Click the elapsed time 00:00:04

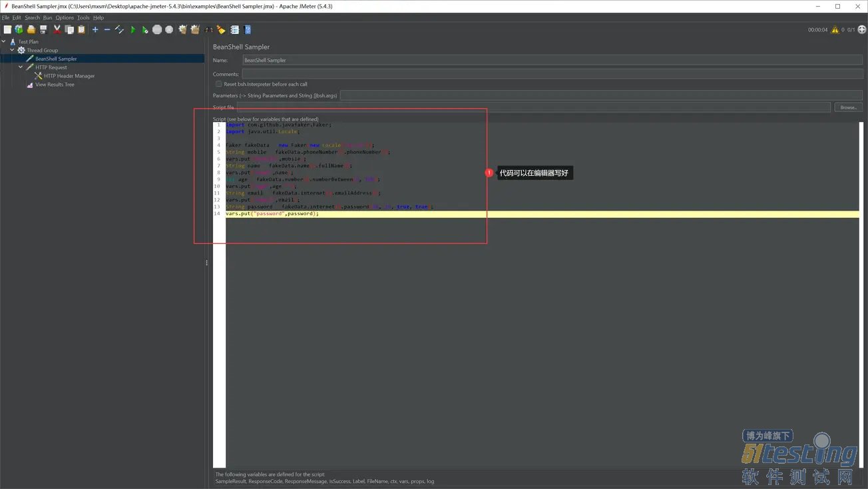coord(818,30)
